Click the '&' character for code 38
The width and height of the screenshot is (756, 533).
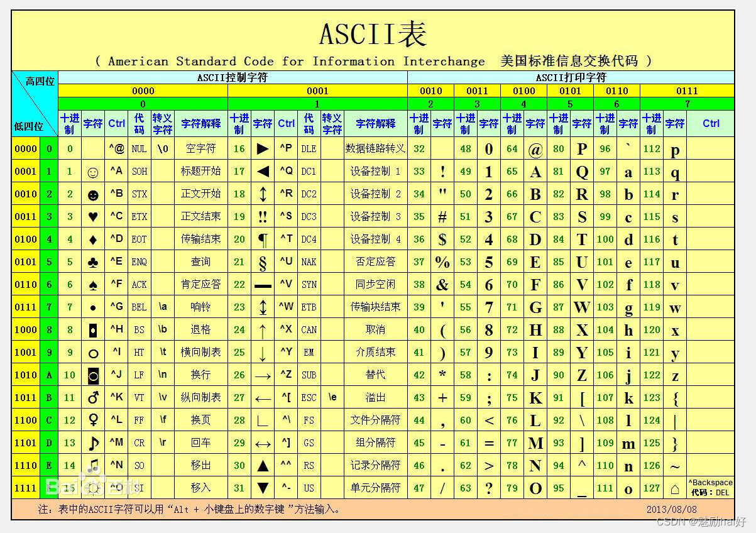[442, 285]
